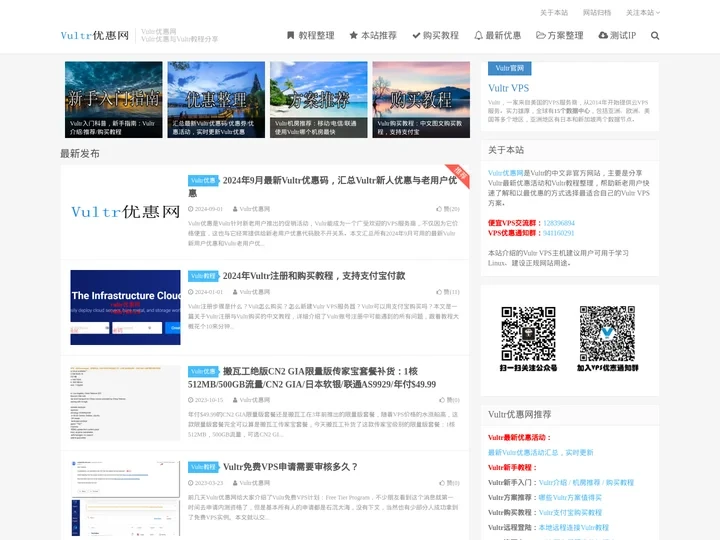Open the 新手入门指南 banner image

coord(113,100)
